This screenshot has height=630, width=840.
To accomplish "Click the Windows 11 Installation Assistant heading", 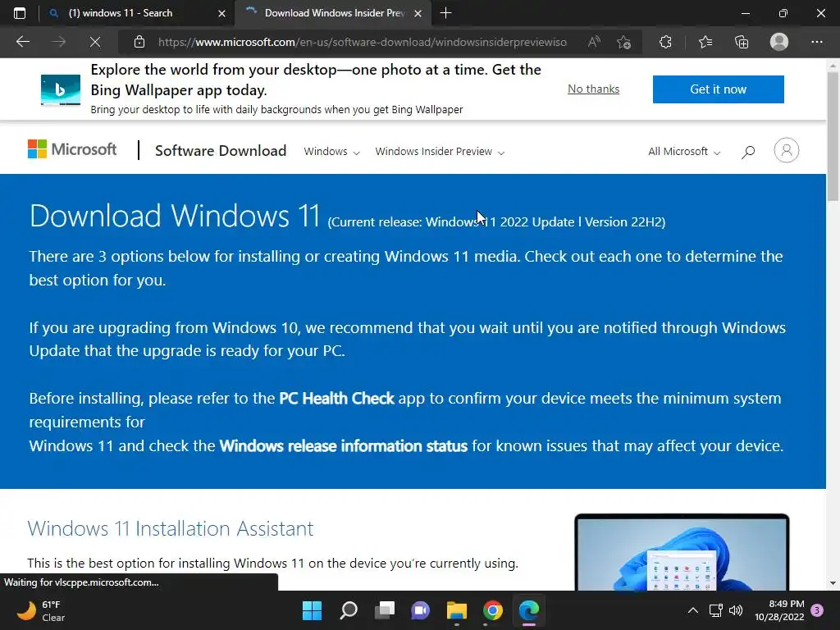I will pyautogui.click(x=171, y=528).
